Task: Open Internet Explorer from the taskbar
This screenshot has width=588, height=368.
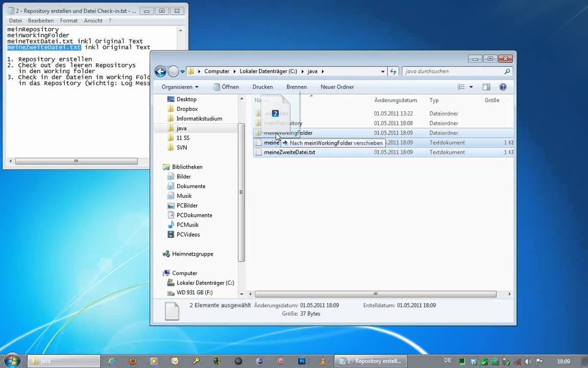Action: [x=112, y=361]
